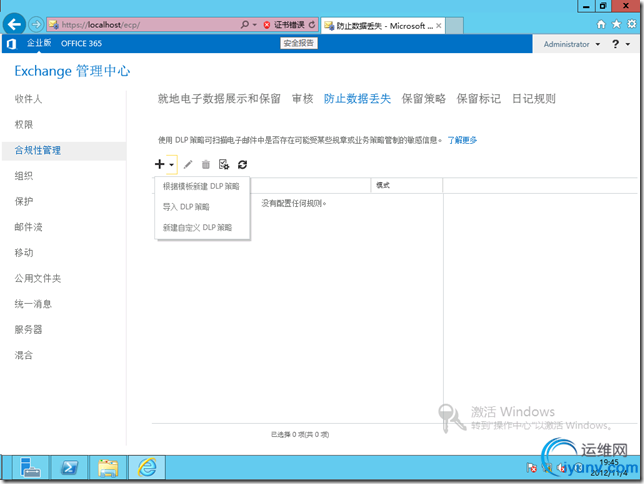
Task: Open Server Manager from the taskbar
Action: point(30,468)
